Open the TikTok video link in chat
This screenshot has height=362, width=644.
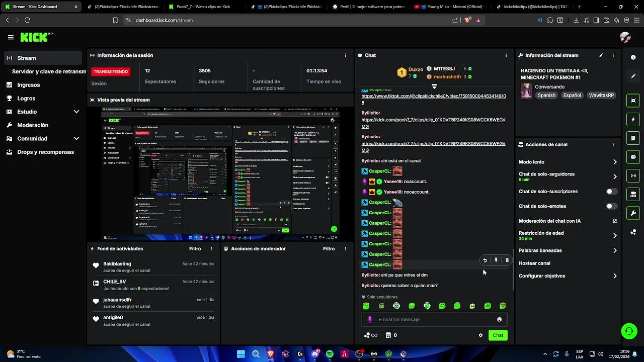(x=434, y=99)
